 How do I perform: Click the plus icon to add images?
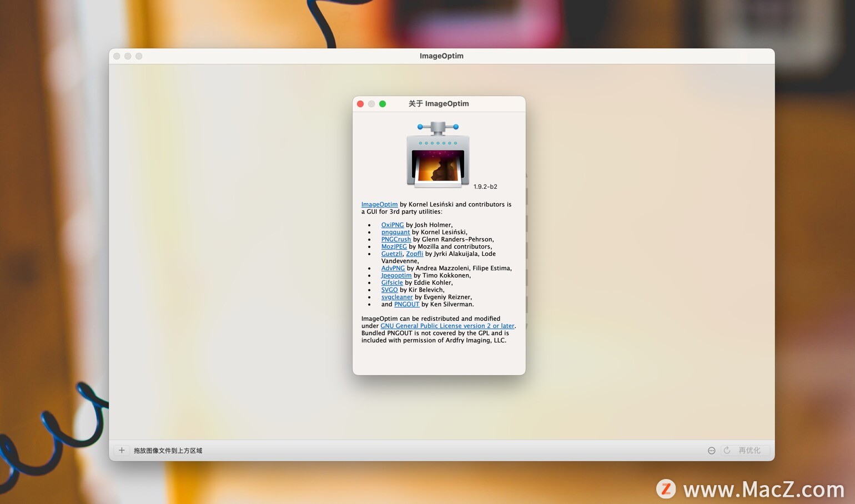[122, 450]
